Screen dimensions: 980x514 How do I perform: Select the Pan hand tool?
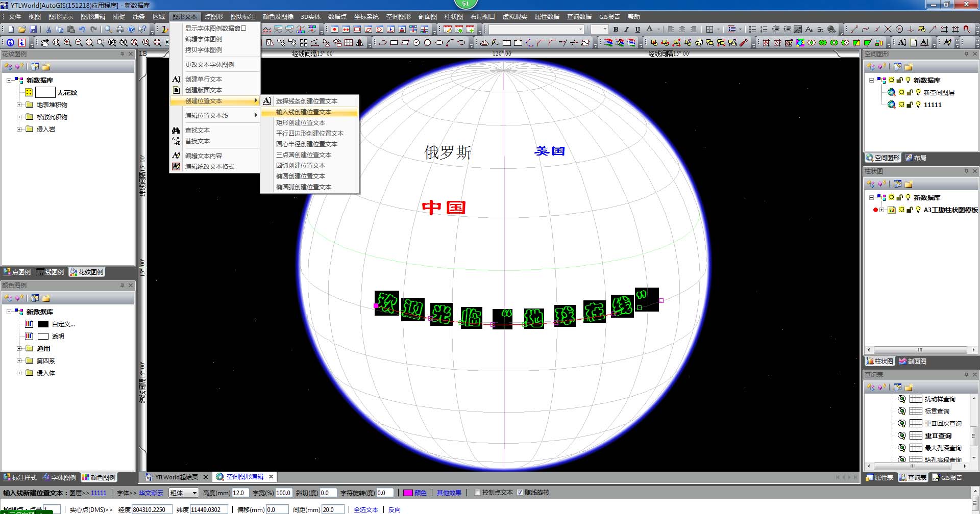point(45,43)
